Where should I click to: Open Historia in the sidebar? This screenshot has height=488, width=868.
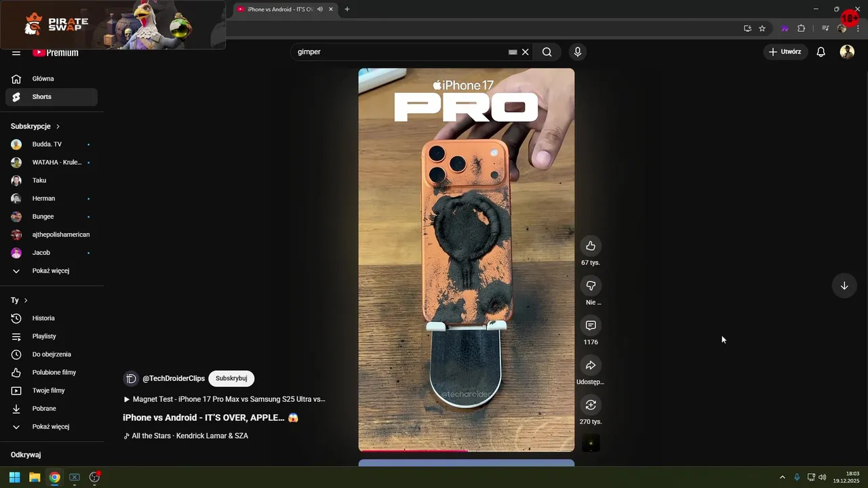click(x=52, y=319)
